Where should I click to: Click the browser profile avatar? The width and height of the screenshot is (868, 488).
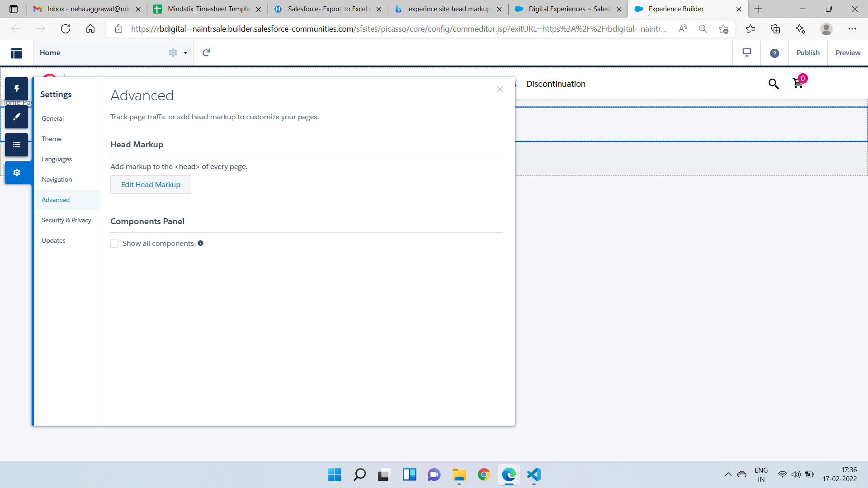coord(826,29)
